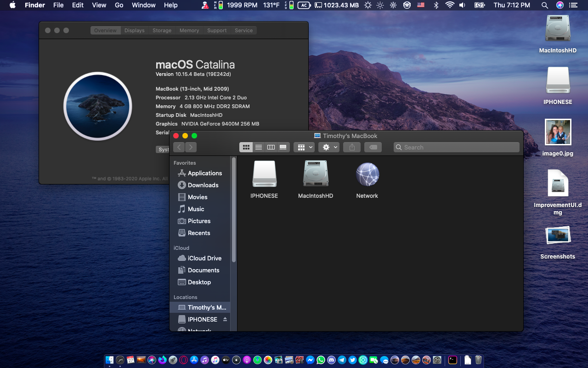This screenshot has width=588, height=368.
Task: Click the Share icon in Finder toolbar
Action: (x=352, y=147)
